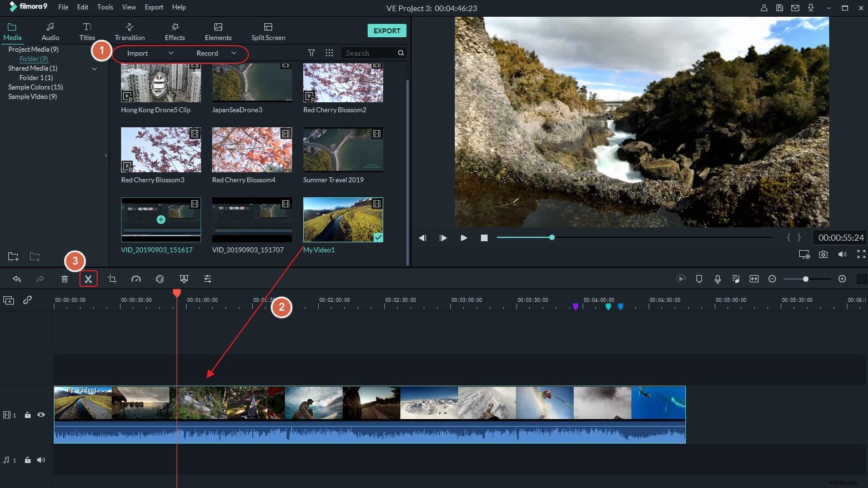This screenshot has width=868, height=488.
Task: Collapse the Shared Media chevron
Action: tap(94, 68)
